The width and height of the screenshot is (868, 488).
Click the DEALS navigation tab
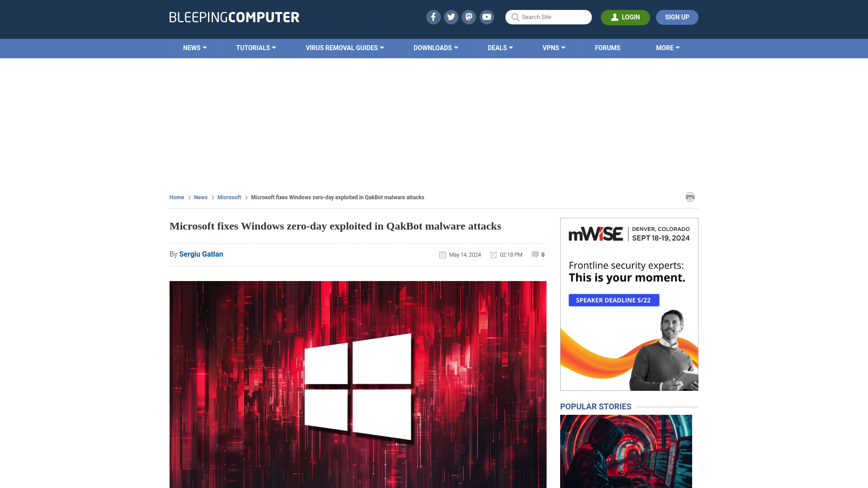500,47
